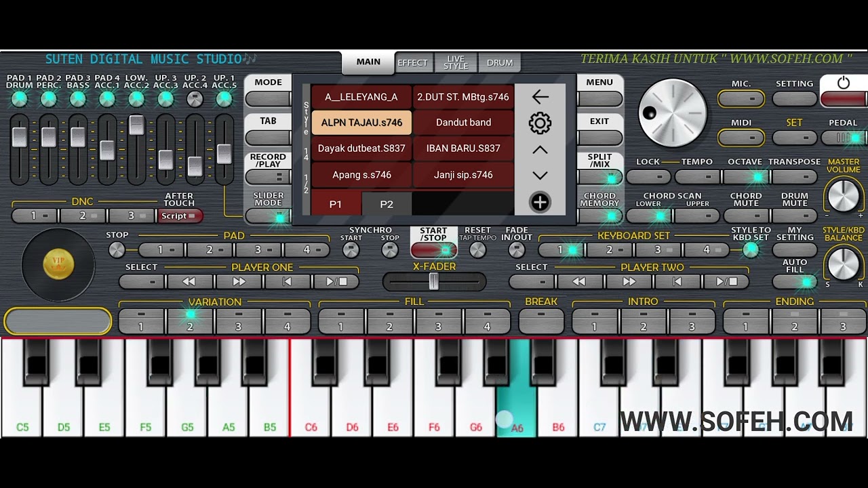This screenshot has height=488, width=868.
Task: Select the ALPN TAJAU.s746 style
Action: [361, 123]
